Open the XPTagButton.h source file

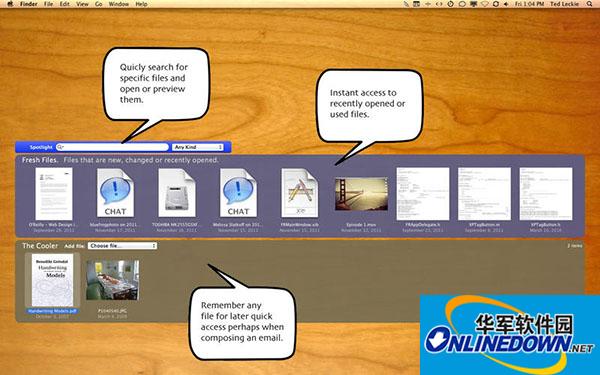click(x=546, y=194)
